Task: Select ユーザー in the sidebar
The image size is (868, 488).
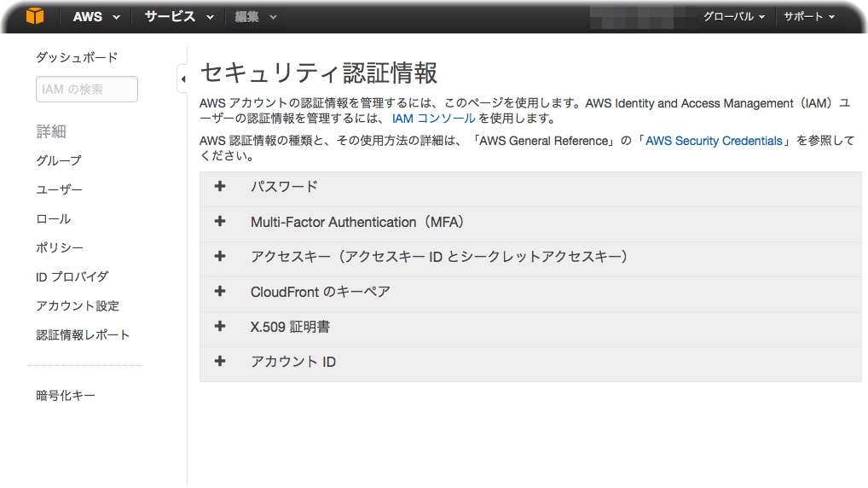Action: point(59,189)
